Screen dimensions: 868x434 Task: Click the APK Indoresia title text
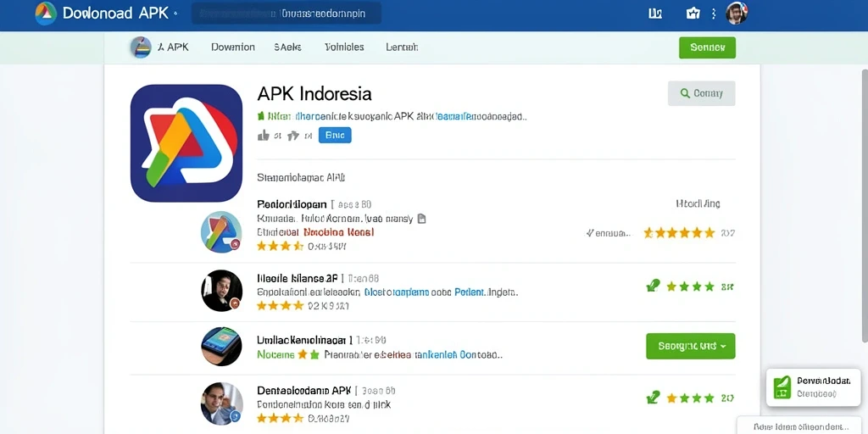tap(314, 93)
